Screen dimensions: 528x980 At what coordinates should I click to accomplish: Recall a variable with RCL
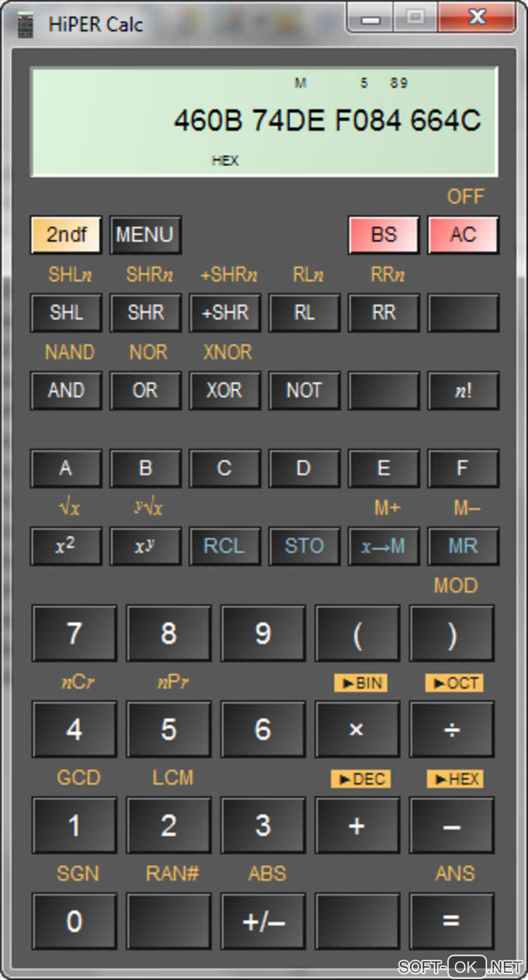[225, 546]
